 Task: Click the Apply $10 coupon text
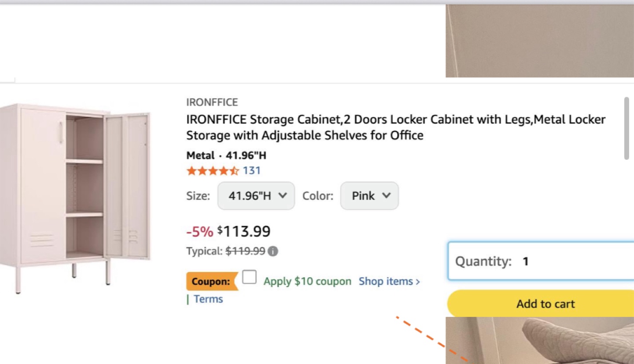[x=307, y=281]
